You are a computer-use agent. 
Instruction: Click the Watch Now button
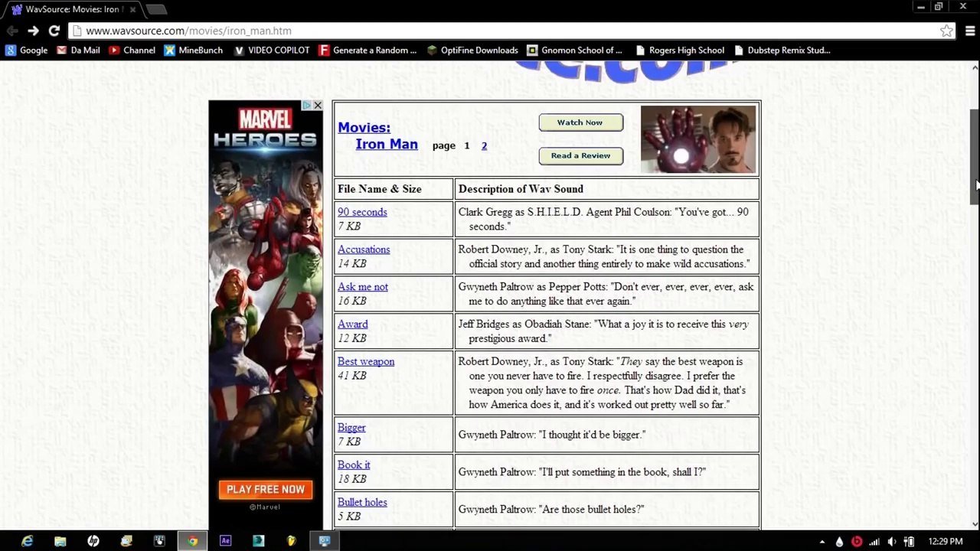click(581, 122)
